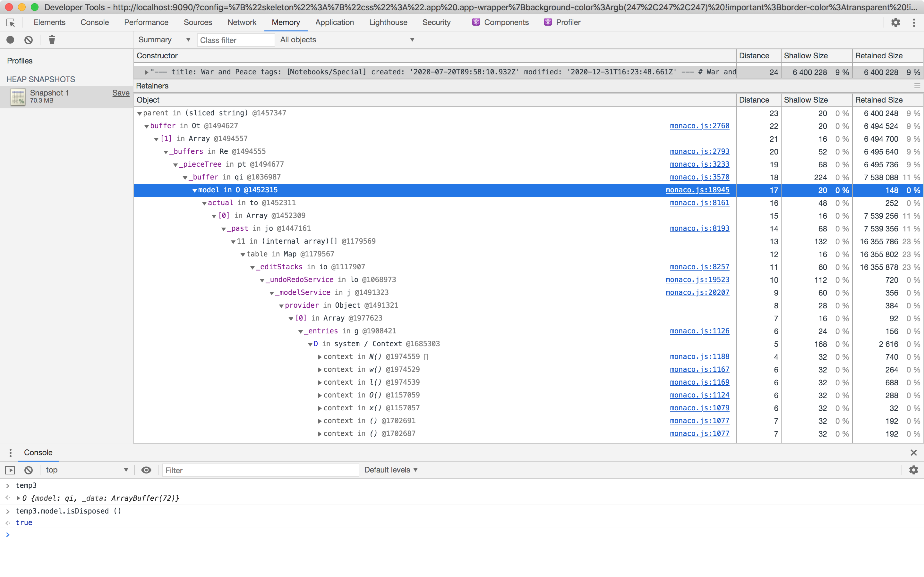Collapse the model in O retainer node

195,190
